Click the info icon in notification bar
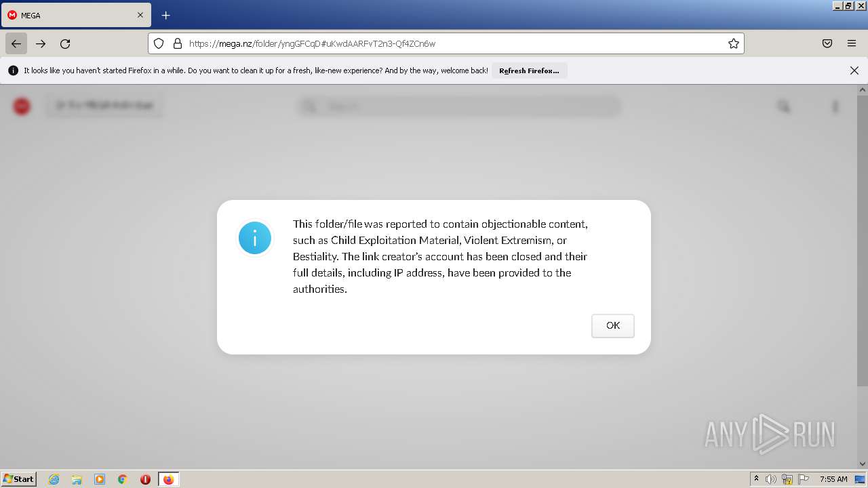This screenshot has height=488, width=868. pyautogui.click(x=14, y=70)
